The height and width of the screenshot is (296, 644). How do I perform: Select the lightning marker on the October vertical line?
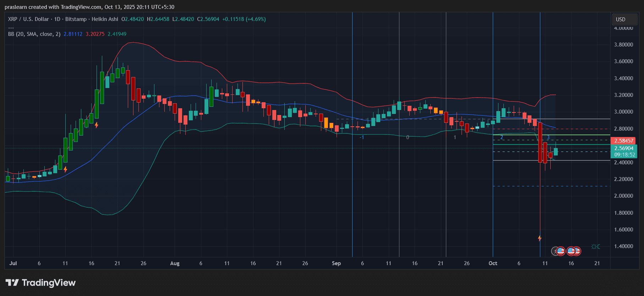coord(540,238)
